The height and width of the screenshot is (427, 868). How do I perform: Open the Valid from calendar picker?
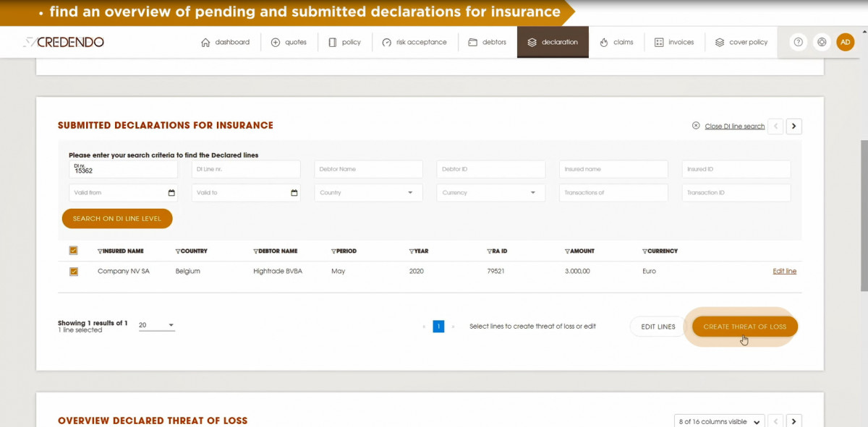[x=171, y=193]
